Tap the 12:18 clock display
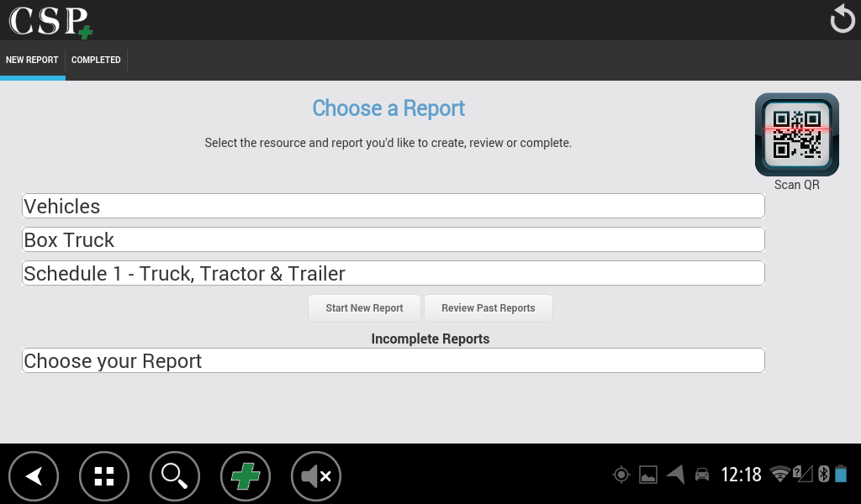The width and height of the screenshot is (861, 504). pyautogui.click(x=741, y=475)
